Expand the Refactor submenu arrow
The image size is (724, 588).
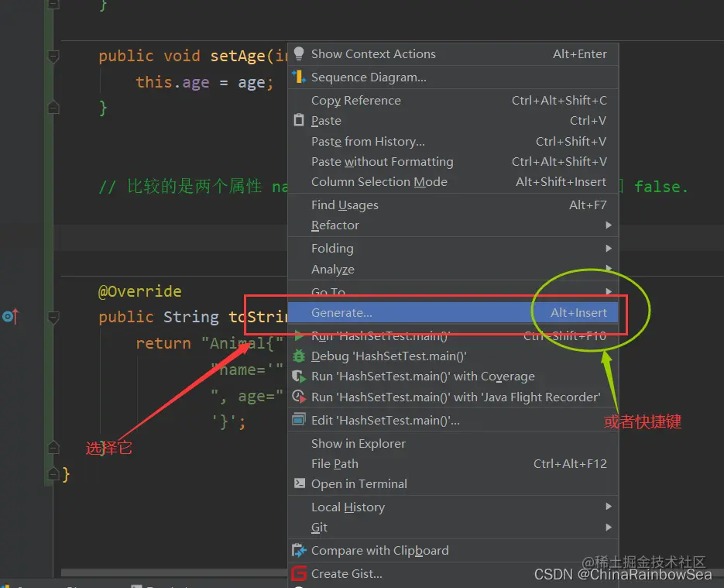click(x=609, y=225)
